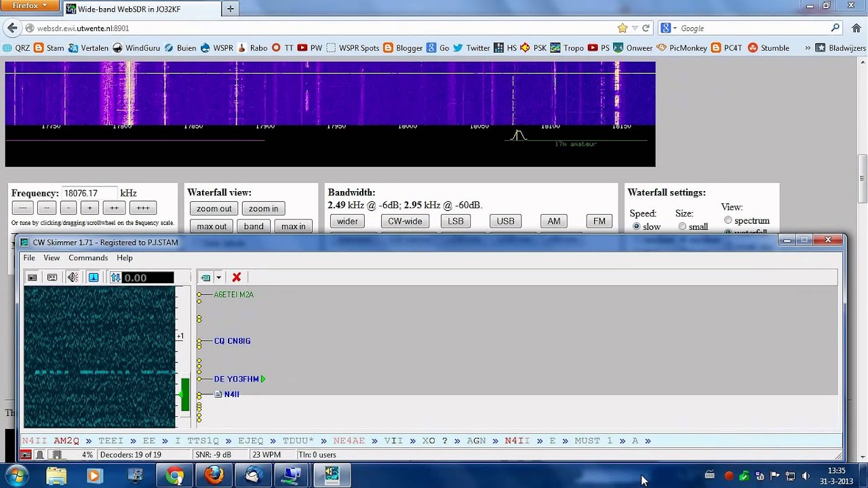Select FM mode button
Screen dimensions: 868x488
[x=599, y=221]
